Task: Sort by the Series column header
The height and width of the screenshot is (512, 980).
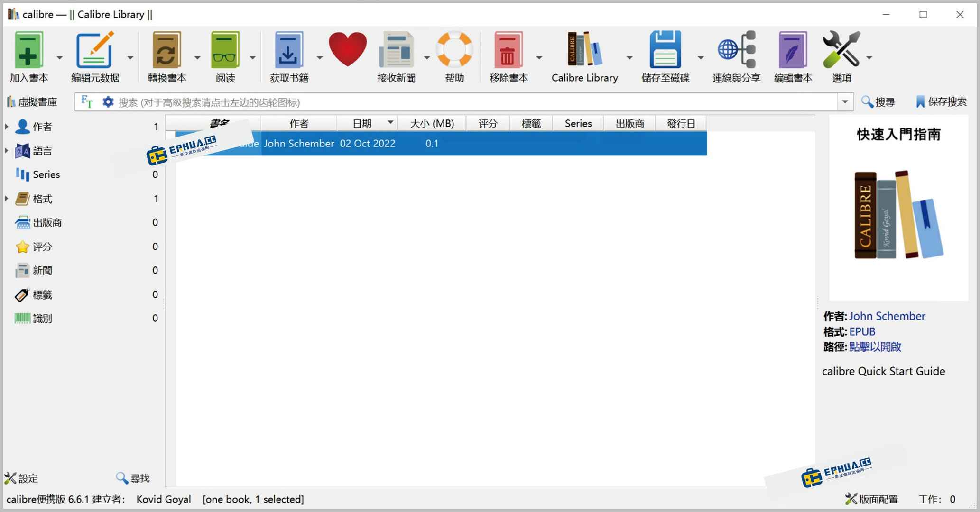Action: tap(578, 123)
